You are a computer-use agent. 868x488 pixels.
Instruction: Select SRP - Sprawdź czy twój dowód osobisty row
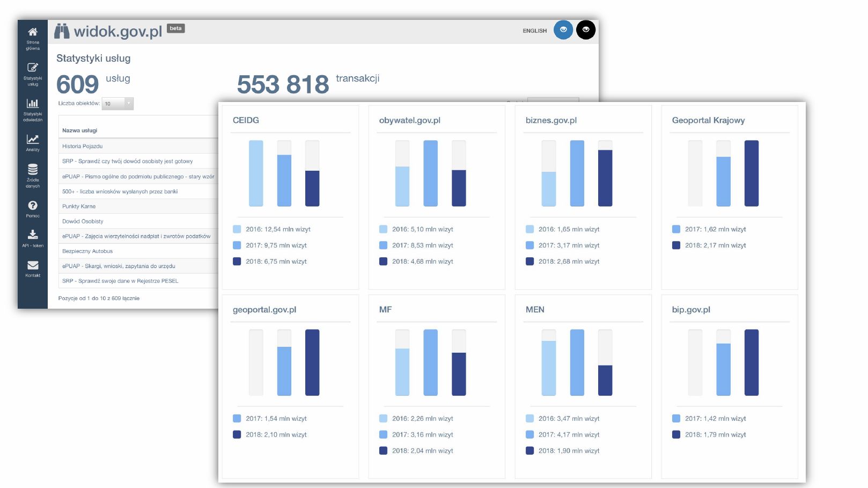pyautogui.click(x=138, y=161)
